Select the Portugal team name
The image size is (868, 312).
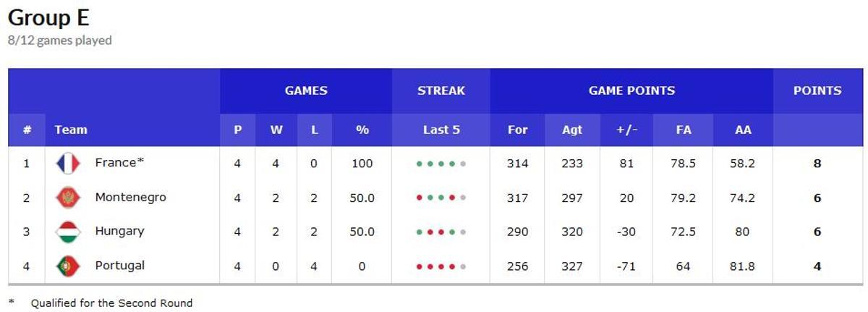(x=119, y=266)
